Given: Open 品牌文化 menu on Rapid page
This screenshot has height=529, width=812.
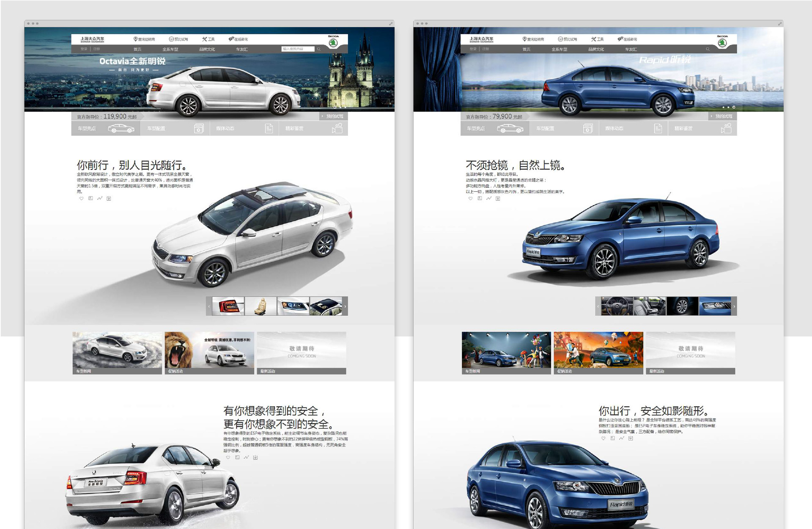Looking at the screenshot, I should [x=596, y=49].
